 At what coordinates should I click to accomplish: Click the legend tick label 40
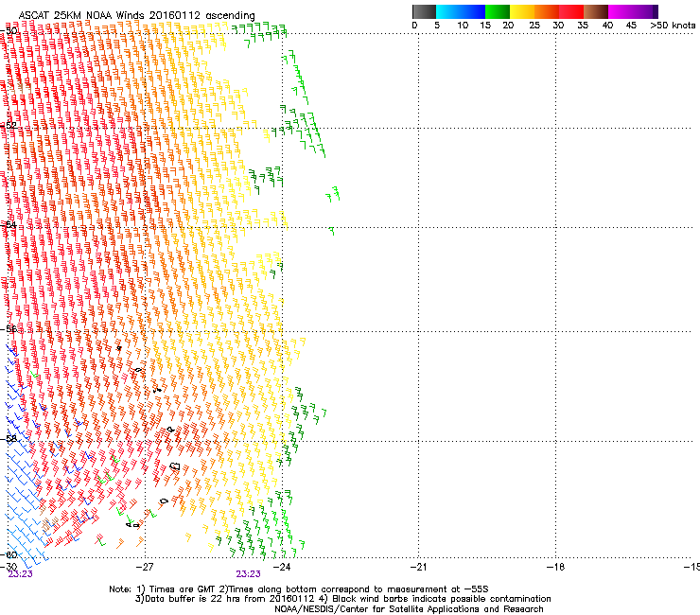(x=607, y=25)
